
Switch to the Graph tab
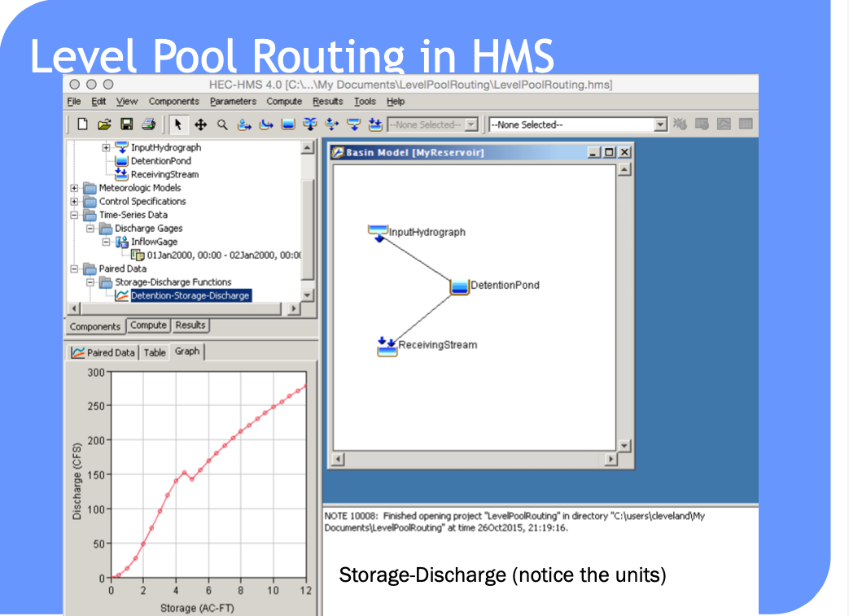[x=186, y=352]
